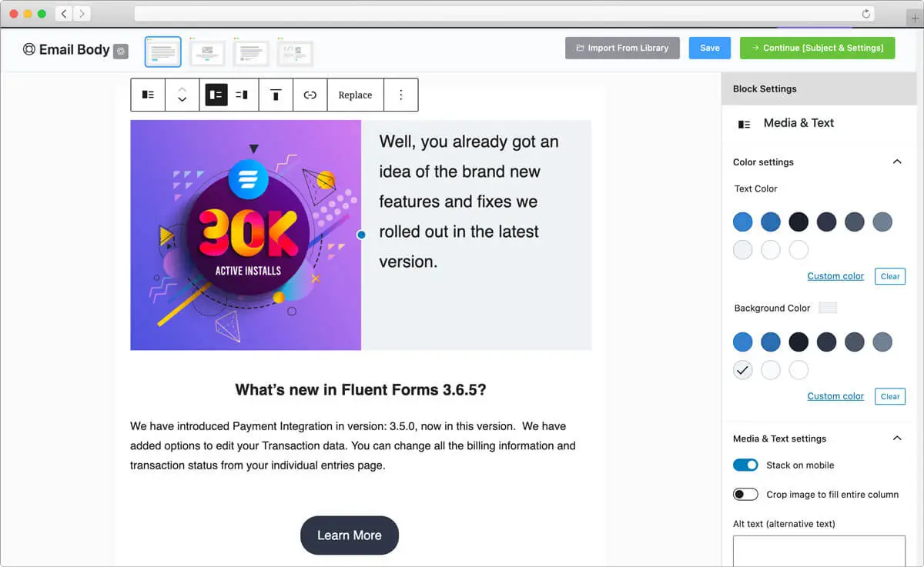Pick the blue text color swatch
The image size is (924, 567).
[x=742, y=222]
